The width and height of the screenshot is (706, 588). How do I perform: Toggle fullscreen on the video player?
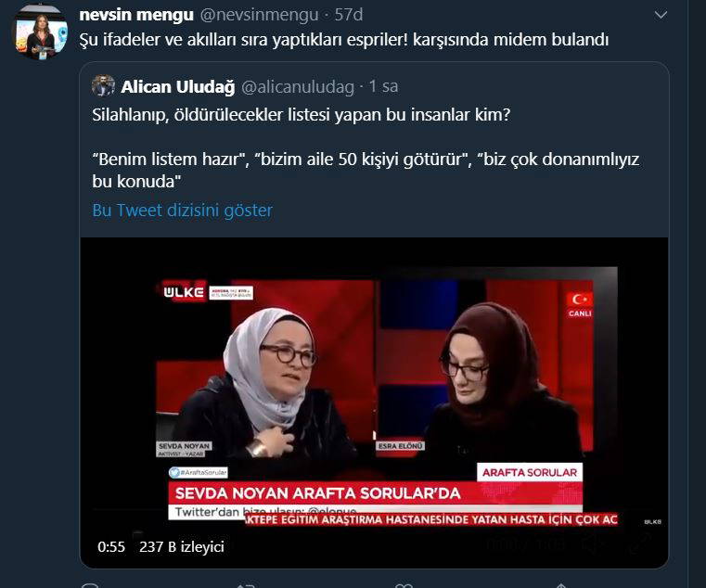[x=641, y=543]
